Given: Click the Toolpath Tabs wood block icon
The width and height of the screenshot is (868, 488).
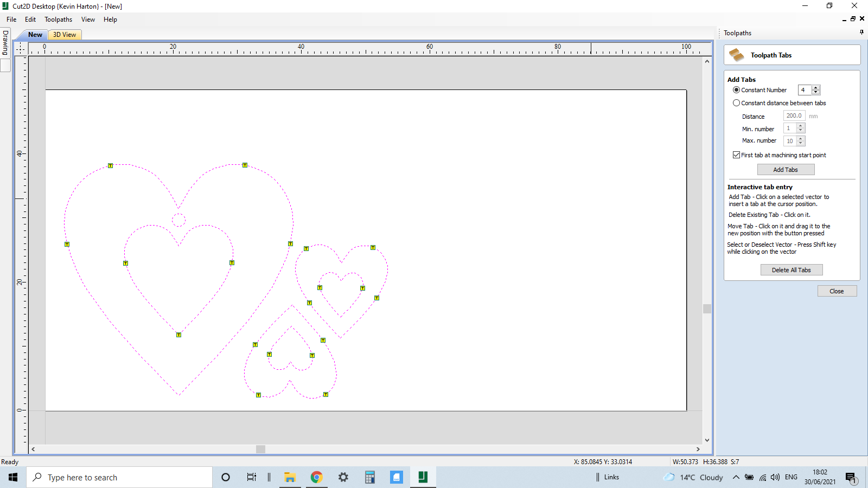Looking at the screenshot, I should [736, 55].
